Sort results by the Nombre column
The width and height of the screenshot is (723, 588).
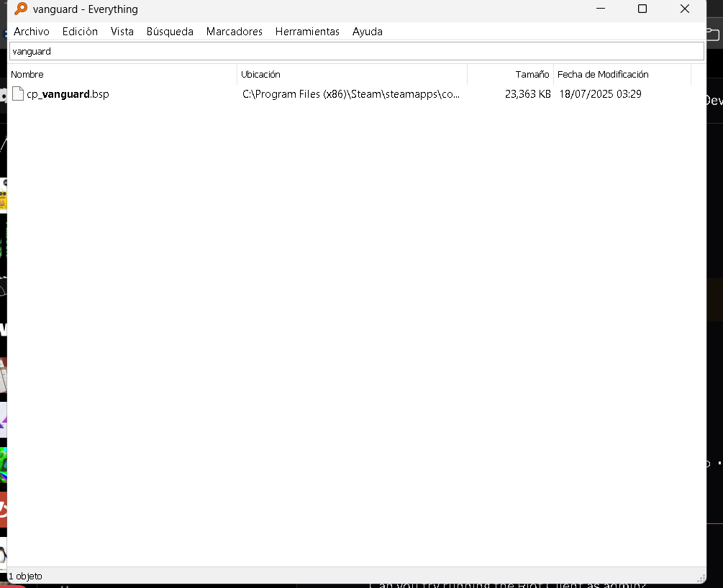point(122,74)
